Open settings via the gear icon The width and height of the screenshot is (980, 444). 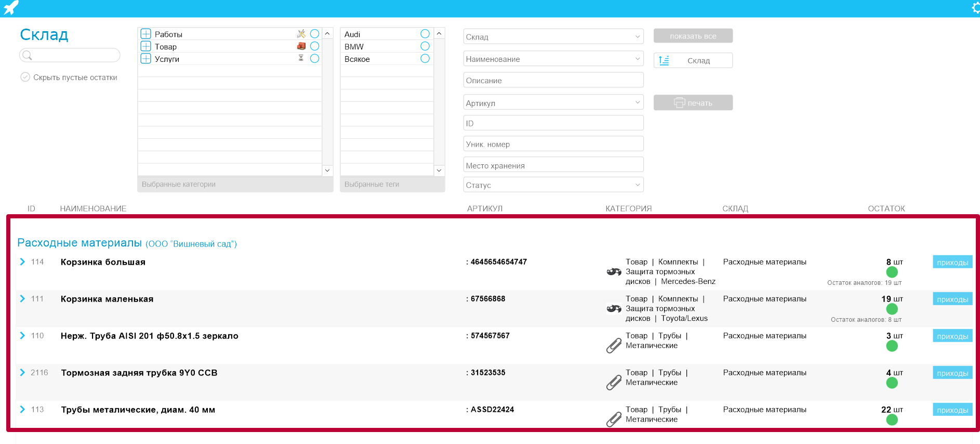click(x=975, y=8)
